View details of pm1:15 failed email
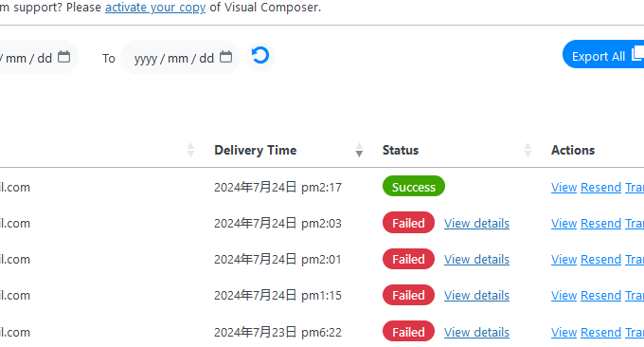Viewport: 644px width, 347px height. [x=476, y=295]
